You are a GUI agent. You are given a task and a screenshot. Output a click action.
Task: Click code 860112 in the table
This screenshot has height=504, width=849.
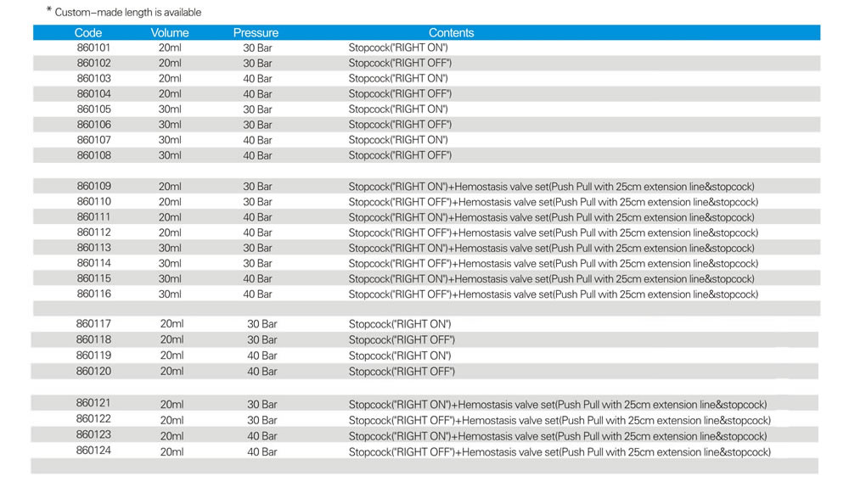pyautogui.click(x=93, y=232)
